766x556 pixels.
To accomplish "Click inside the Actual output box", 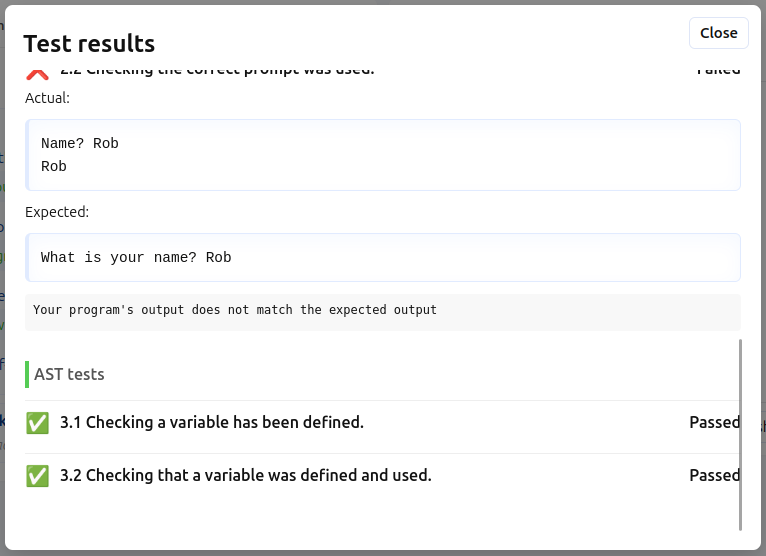I will (x=383, y=155).
